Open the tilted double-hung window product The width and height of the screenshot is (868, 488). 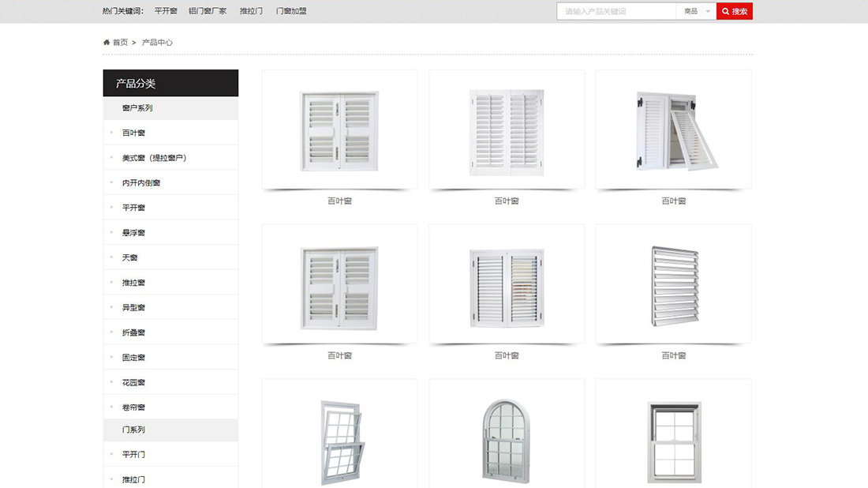(339, 438)
